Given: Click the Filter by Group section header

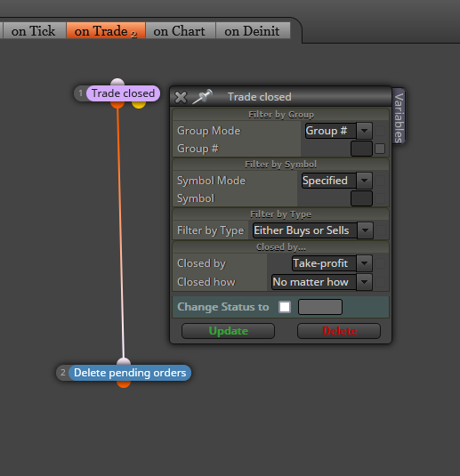Looking at the screenshot, I should click(281, 115).
